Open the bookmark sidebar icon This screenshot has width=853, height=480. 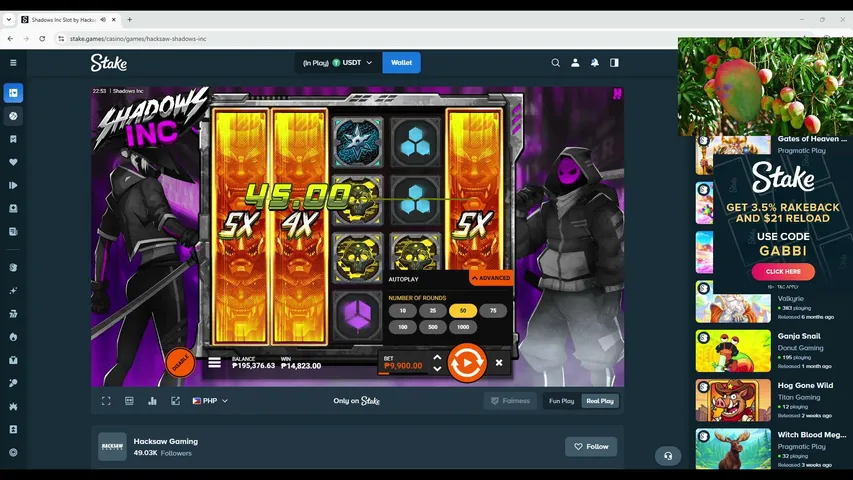(13, 139)
